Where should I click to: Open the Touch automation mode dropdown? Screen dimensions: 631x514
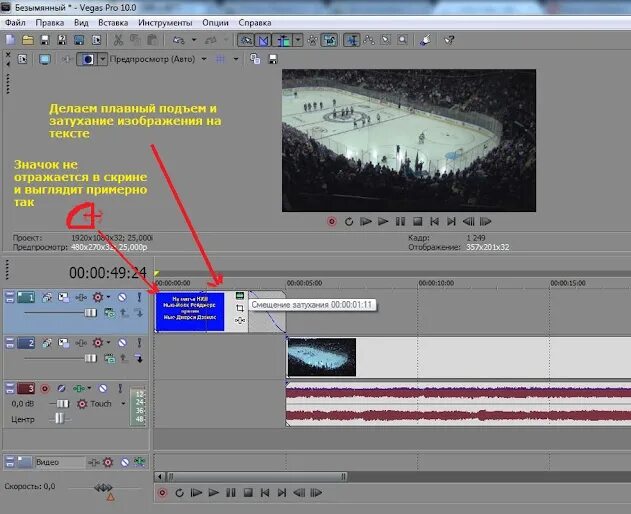(x=123, y=404)
